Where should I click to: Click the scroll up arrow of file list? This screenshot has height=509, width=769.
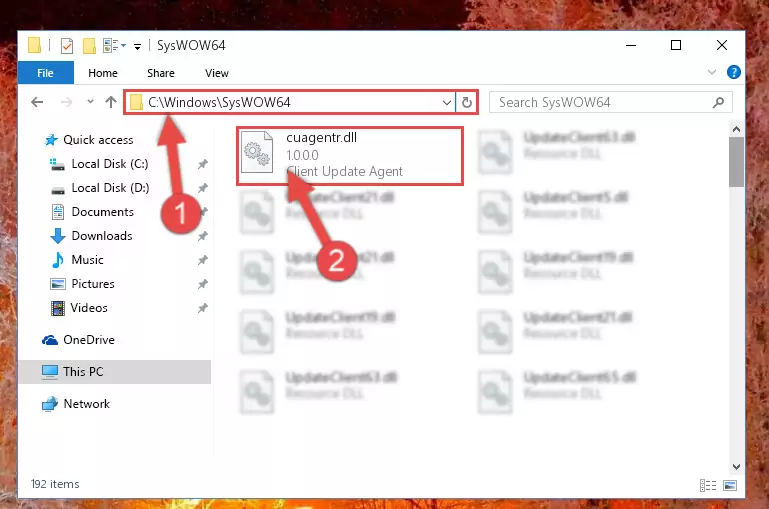(736, 129)
